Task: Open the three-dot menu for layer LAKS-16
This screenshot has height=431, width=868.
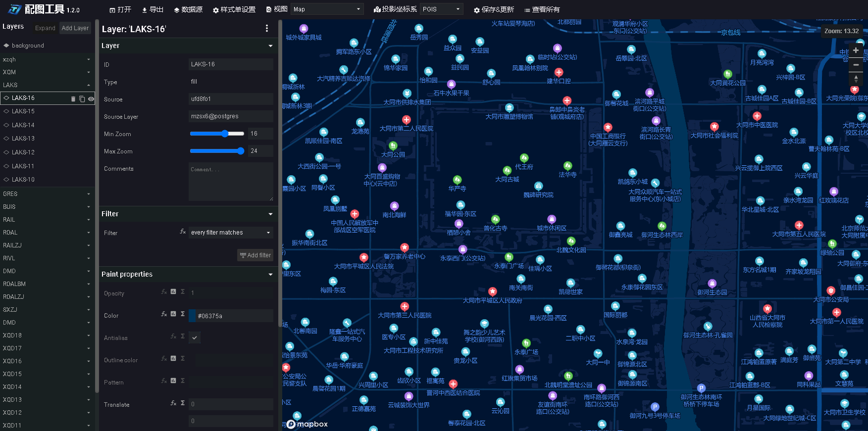Action: pyautogui.click(x=267, y=29)
